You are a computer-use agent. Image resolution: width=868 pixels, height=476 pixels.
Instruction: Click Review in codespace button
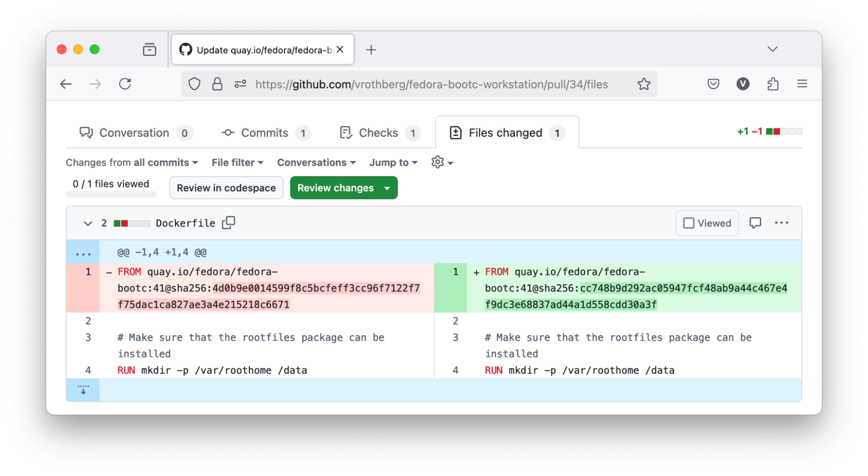226,188
